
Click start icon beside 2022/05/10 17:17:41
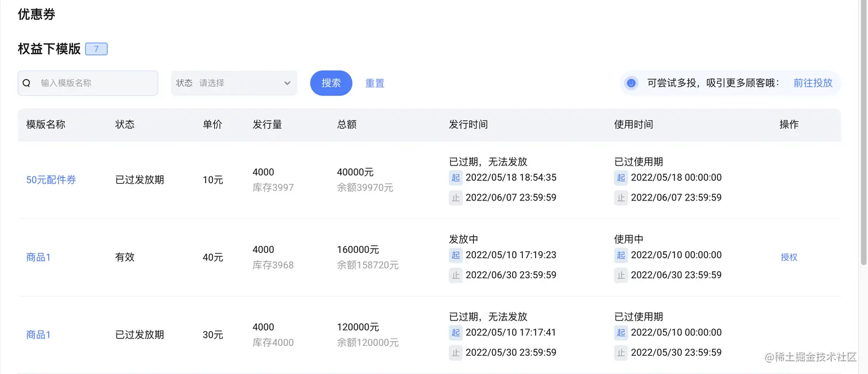pyautogui.click(x=456, y=333)
